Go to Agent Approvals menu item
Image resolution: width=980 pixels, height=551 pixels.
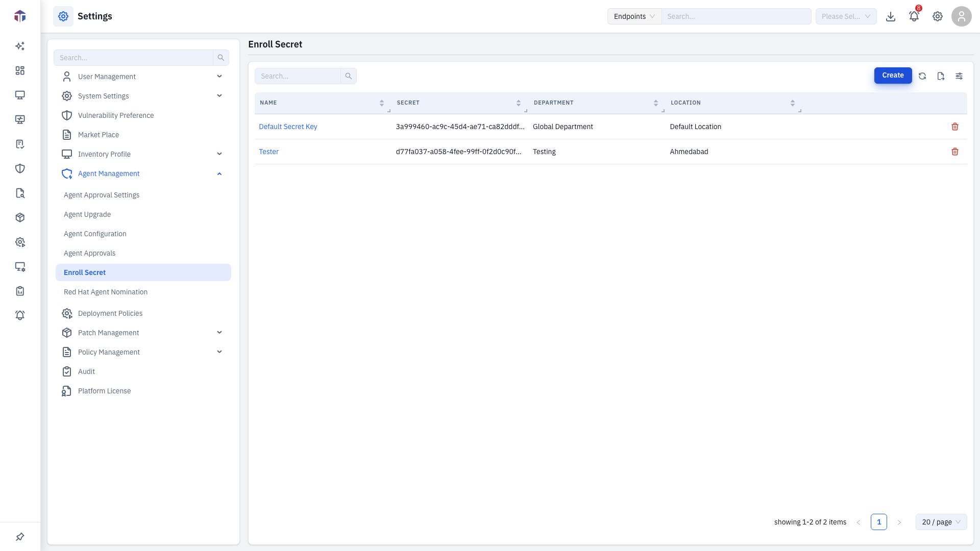pos(89,253)
